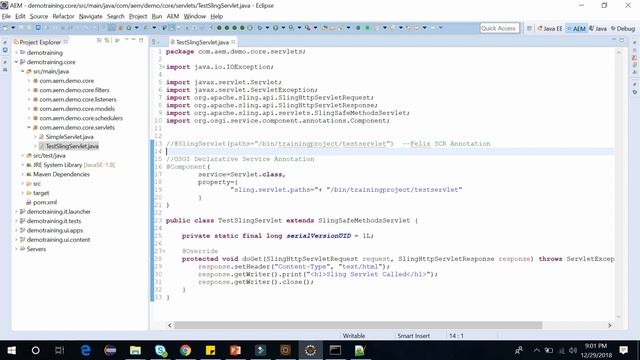640x360 pixels.
Task: Select com.aem.demo.core.listeners package
Action: point(78,100)
